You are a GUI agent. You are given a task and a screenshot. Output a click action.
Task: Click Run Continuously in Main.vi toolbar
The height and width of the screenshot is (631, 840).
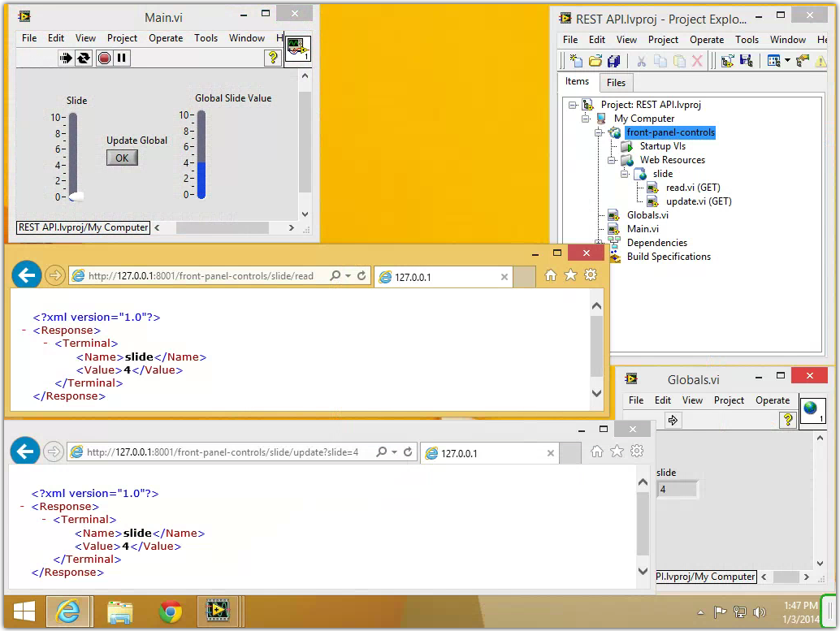coord(84,58)
